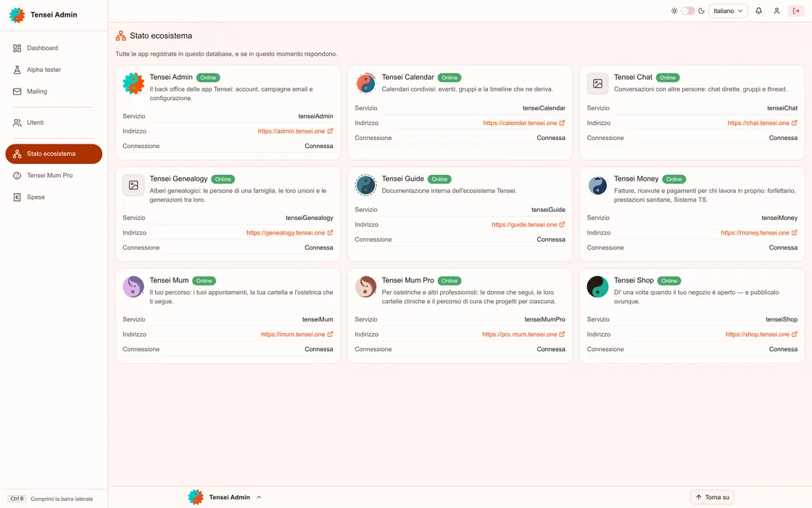Viewport: 812px width, 508px height.
Task: Open Spese in the sidebar
Action: pyautogui.click(x=54, y=197)
